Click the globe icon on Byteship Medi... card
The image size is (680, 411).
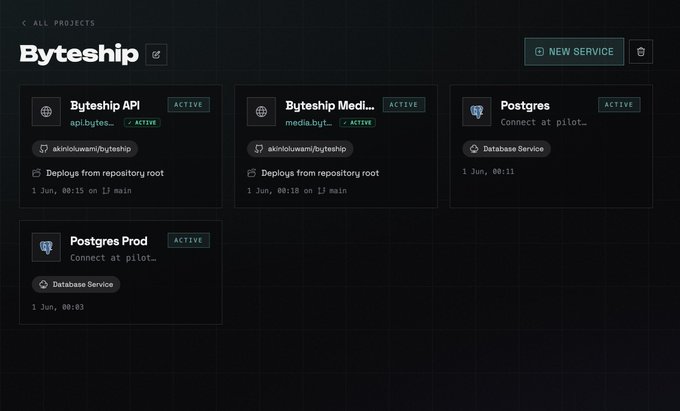tap(261, 111)
